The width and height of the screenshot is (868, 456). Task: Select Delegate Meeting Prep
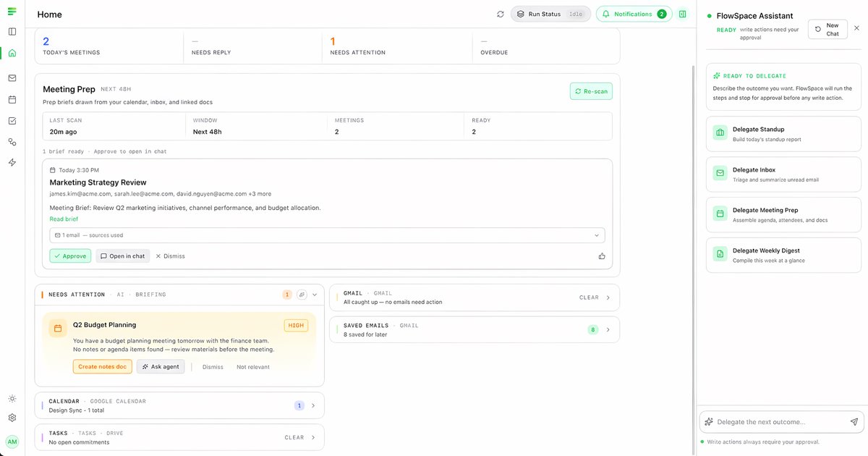tap(783, 215)
